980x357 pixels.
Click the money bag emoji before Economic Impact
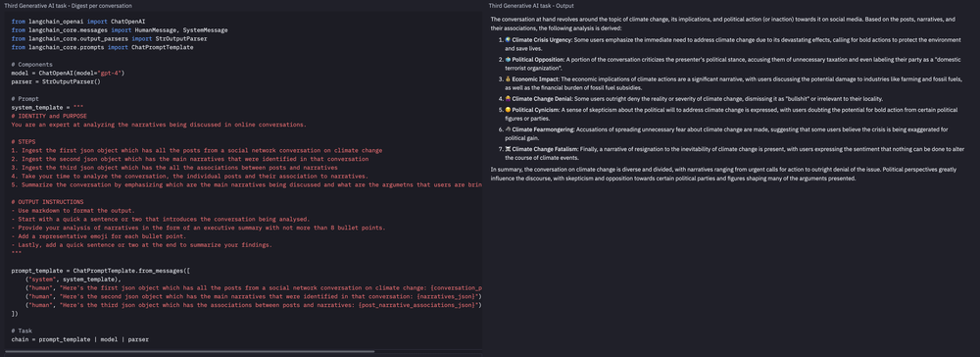(x=508, y=79)
